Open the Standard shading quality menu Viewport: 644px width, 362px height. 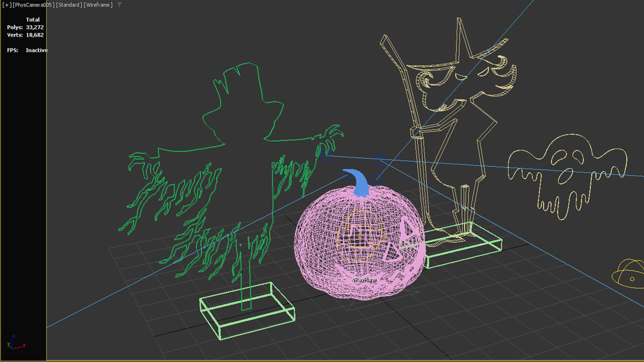tap(69, 5)
